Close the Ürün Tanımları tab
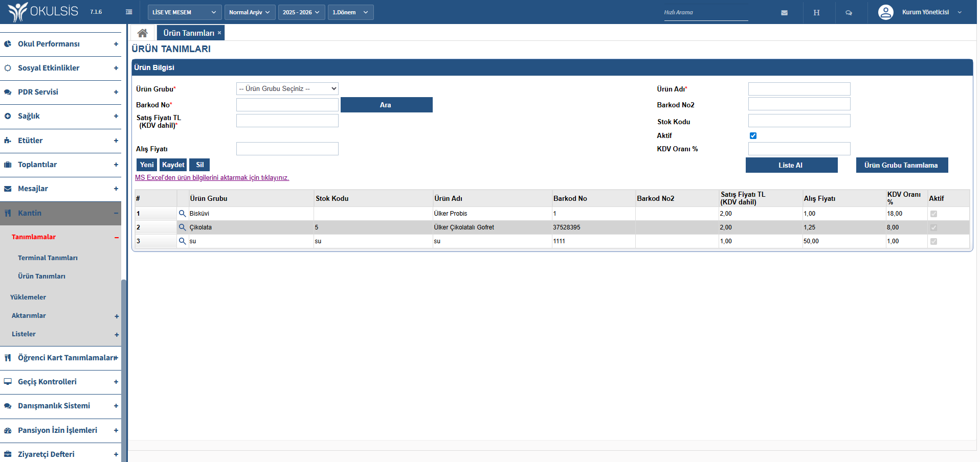Viewport: 980px width, 462px height. 219,33
